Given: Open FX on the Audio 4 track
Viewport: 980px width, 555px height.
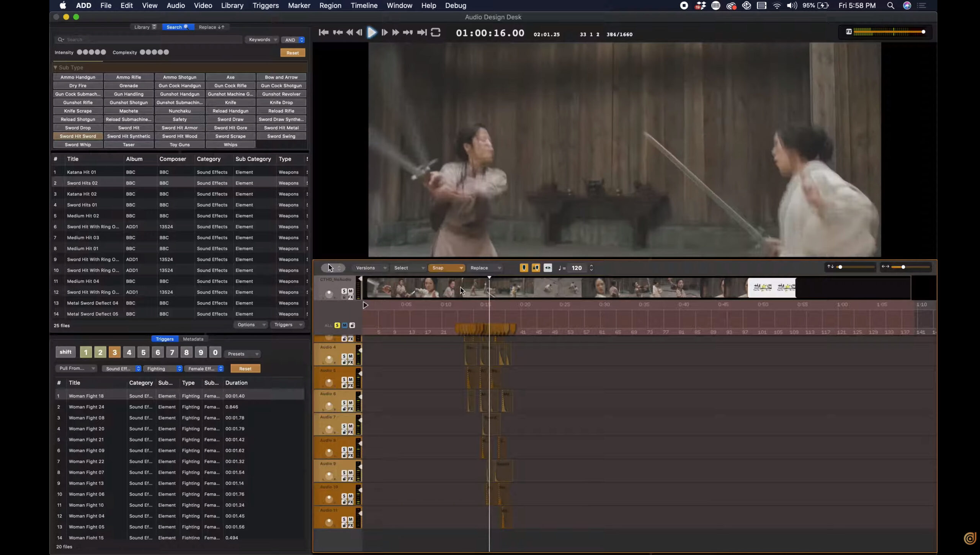Looking at the screenshot, I should click(x=350, y=362).
